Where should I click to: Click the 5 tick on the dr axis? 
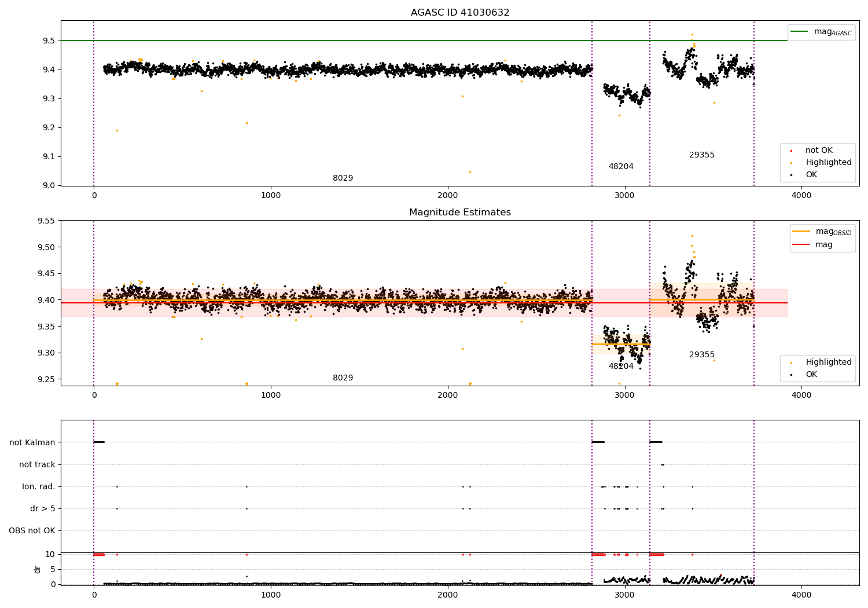(53, 570)
